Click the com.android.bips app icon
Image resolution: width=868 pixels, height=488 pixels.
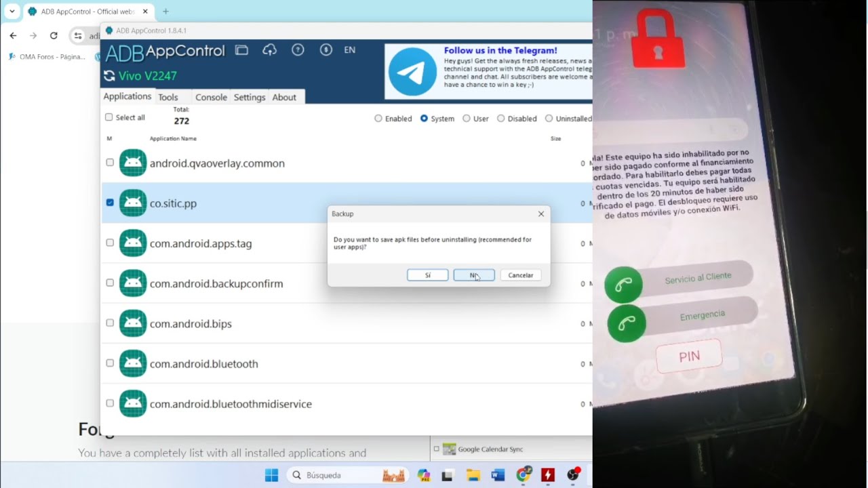coord(133,323)
